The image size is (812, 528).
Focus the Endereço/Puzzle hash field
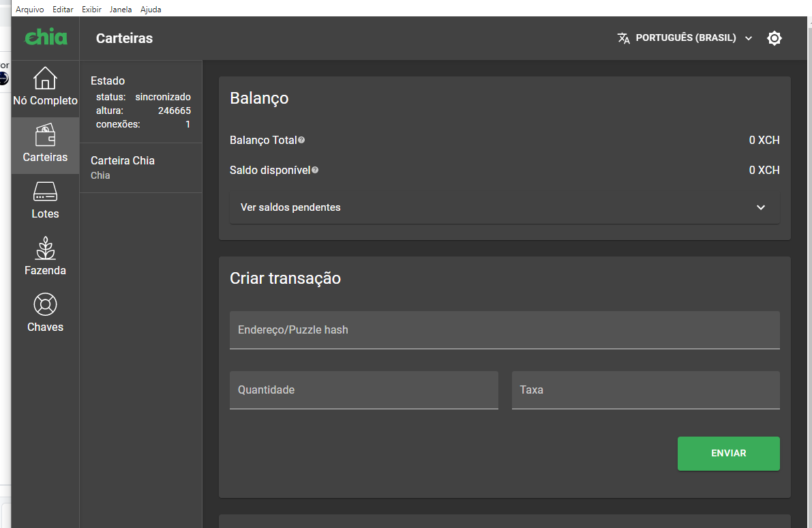click(505, 330)
